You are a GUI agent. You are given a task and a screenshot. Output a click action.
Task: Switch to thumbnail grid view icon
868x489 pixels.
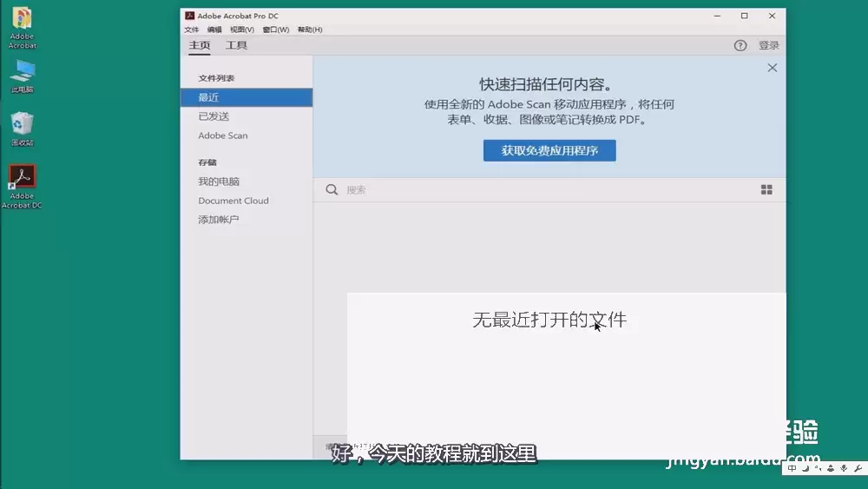tap(766, 190)
